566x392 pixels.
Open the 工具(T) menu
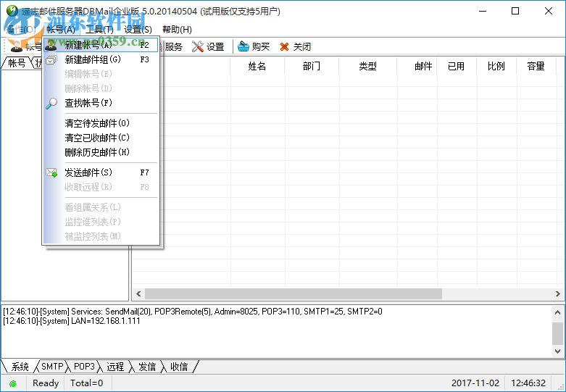coord(99,30)
